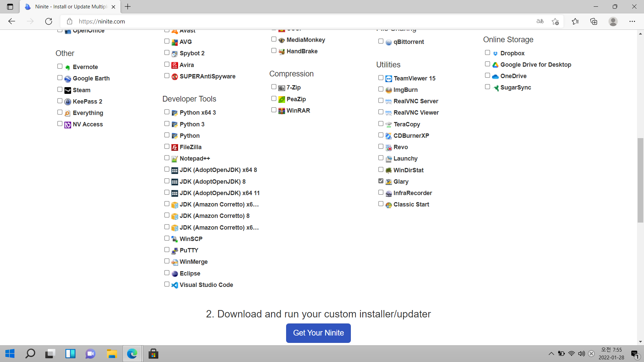Click the Classic Start shell icon
The width and height of the screenshot is (644, 362).
(x=388, y=205)
